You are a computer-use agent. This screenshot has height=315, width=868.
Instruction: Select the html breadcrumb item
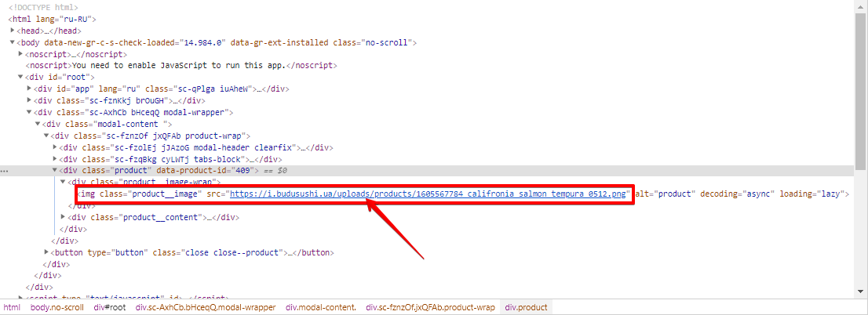click(12, 308)
